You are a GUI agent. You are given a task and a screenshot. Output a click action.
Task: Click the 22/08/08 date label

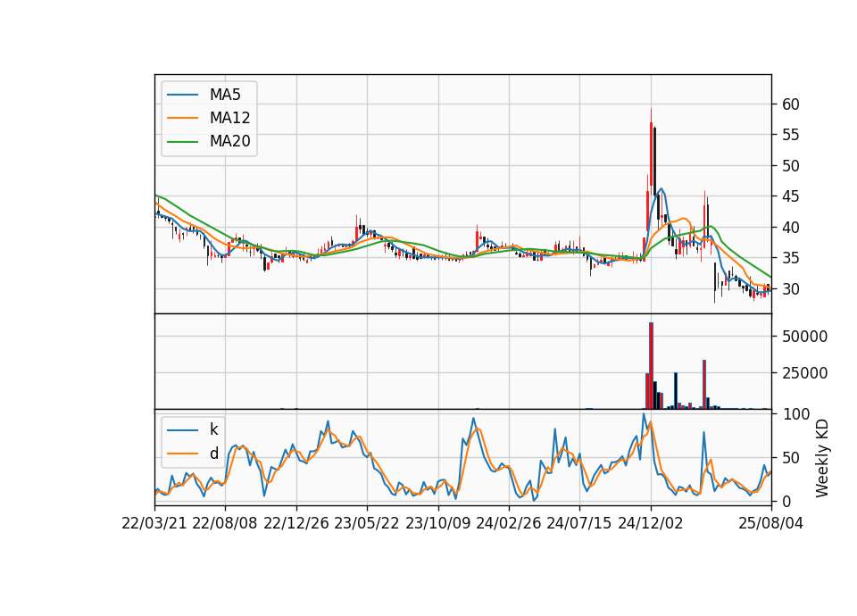click(225, 523)
